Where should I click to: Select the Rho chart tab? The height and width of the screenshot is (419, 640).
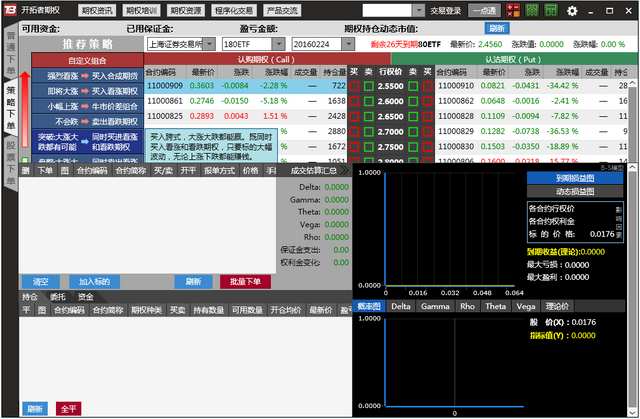[x=467, y=306]
